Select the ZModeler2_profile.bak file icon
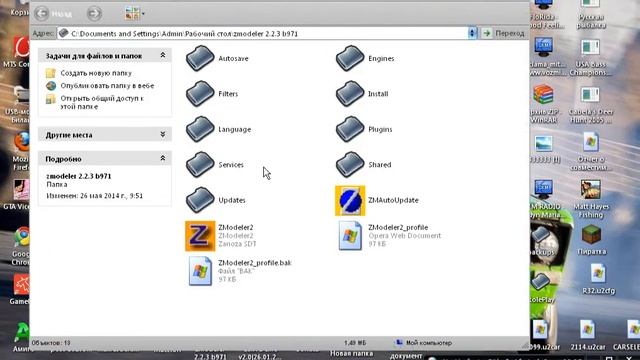 tap(200, 271)
